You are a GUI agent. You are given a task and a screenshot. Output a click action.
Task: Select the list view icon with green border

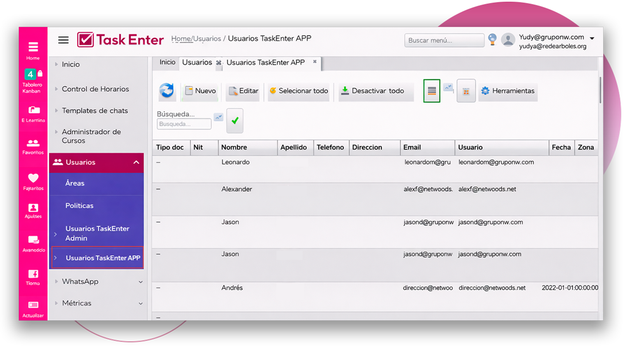(432, 91)
